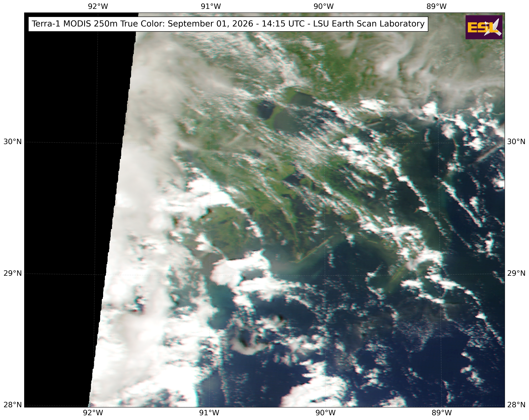Click the top 89°W longitude label

[x=437, y=7]
